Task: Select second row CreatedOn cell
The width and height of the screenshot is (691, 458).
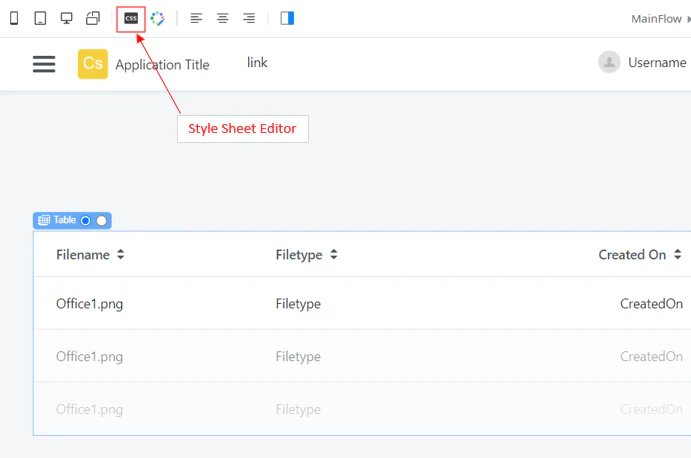Action: 651,356
